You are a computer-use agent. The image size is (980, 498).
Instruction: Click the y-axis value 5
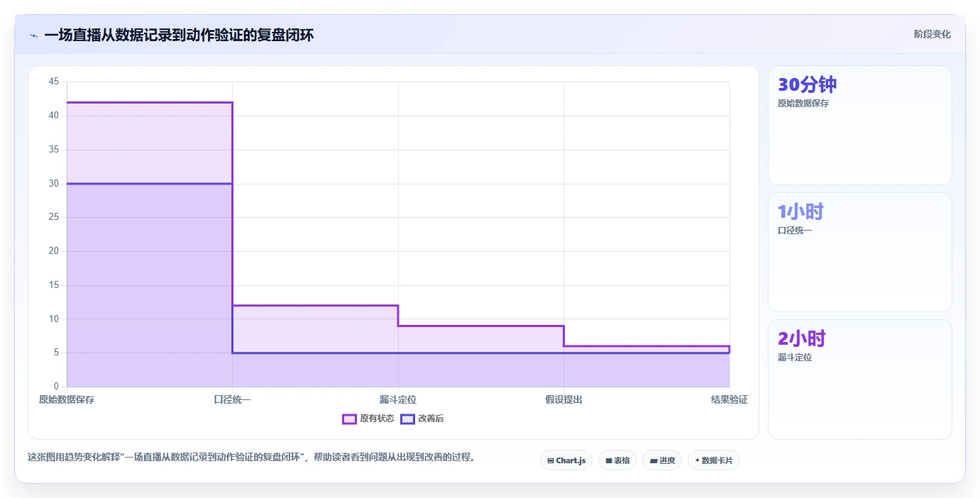[x=56, y=353]
